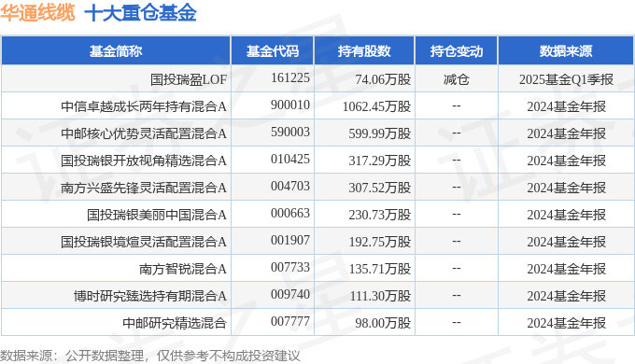Click the 基金简称 column header
The height and width of the screenshot is (364, 635).
tap(116, 51)
